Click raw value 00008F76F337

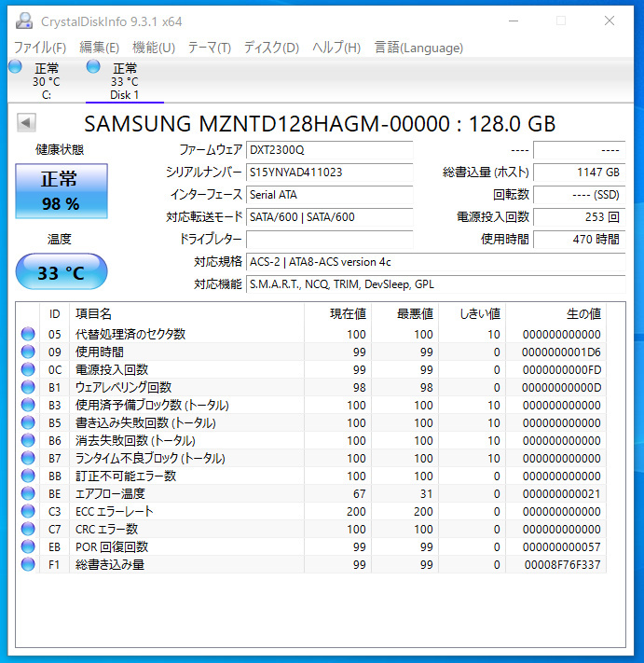(562, 564)
